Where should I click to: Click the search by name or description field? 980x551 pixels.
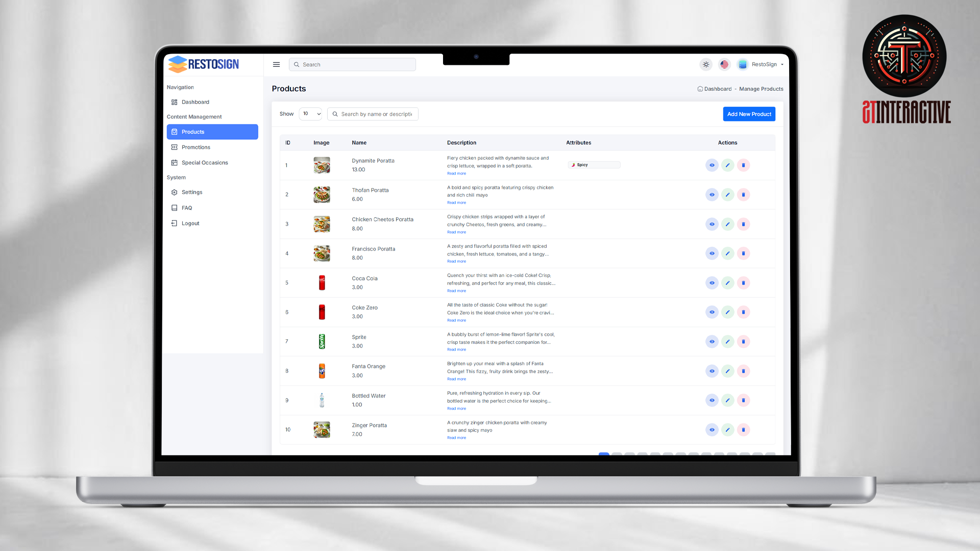tap(376, 114)
